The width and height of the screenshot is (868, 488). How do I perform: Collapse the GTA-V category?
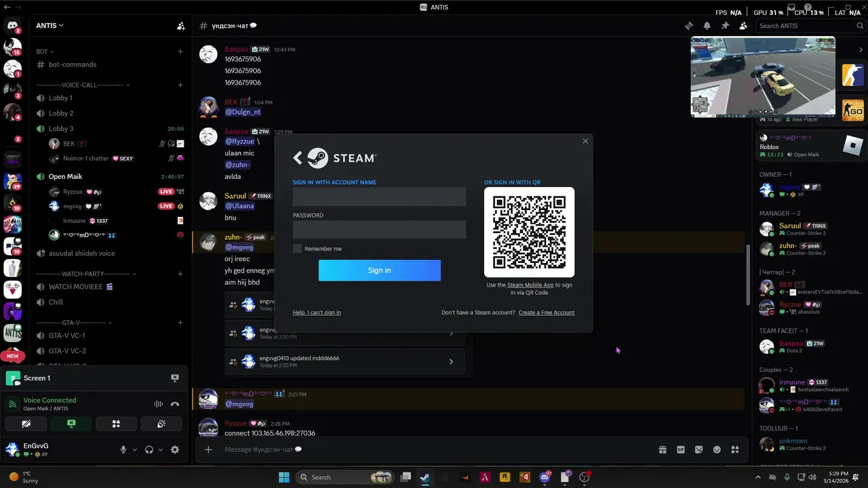[x=74, y=323]
